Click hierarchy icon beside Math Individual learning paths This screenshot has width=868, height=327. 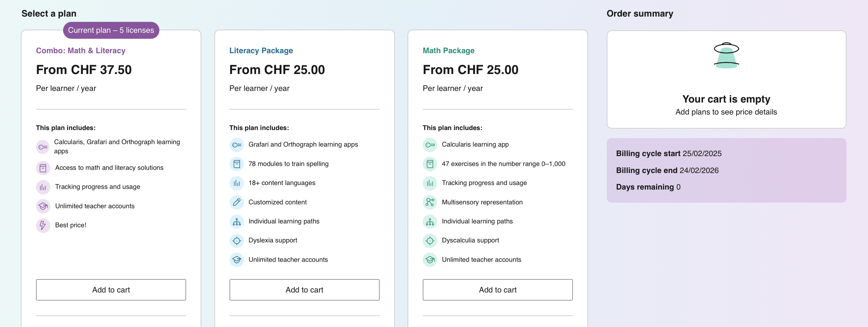[x=430, y=222]
